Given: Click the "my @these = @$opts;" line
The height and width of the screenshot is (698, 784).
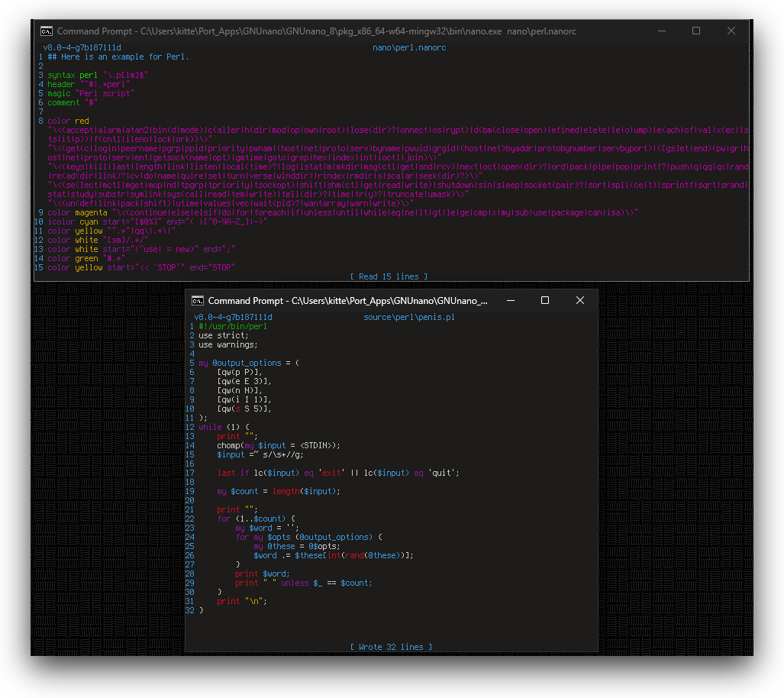Looking at the screenshot, I should [297, 546].
